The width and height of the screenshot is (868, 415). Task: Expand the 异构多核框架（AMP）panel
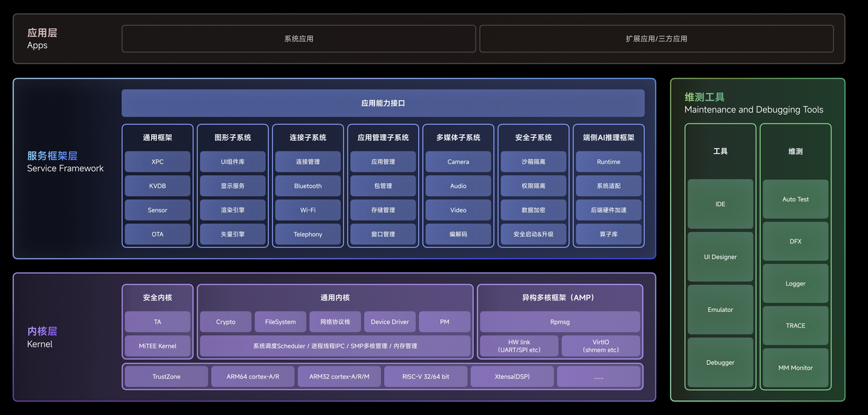click(x=561, y=297)
